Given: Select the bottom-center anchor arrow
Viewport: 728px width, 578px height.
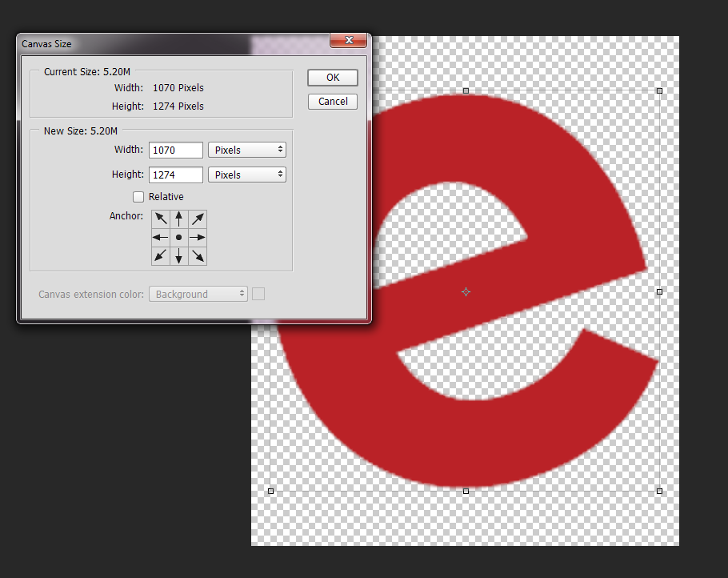Looking at the screenshot, I should [x=178, y=255].
